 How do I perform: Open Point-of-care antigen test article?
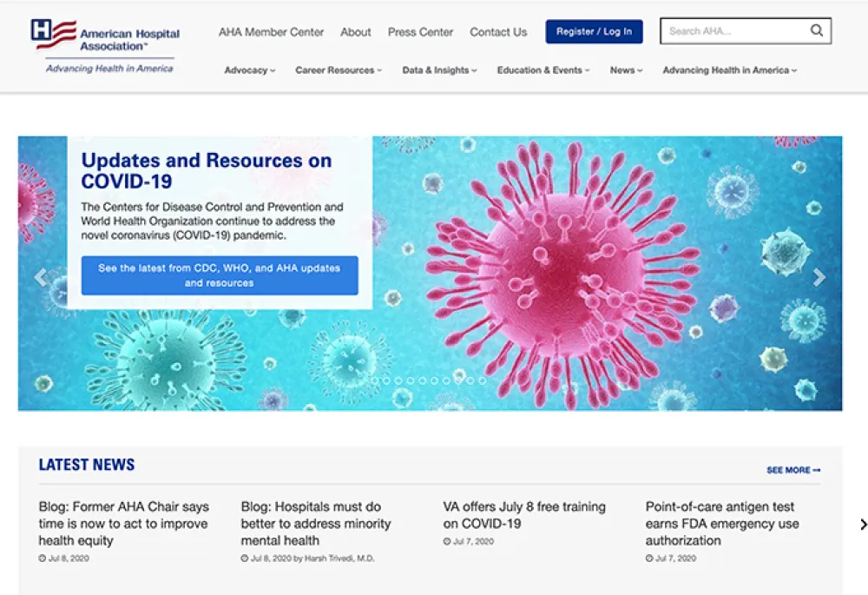coord(722,524)
